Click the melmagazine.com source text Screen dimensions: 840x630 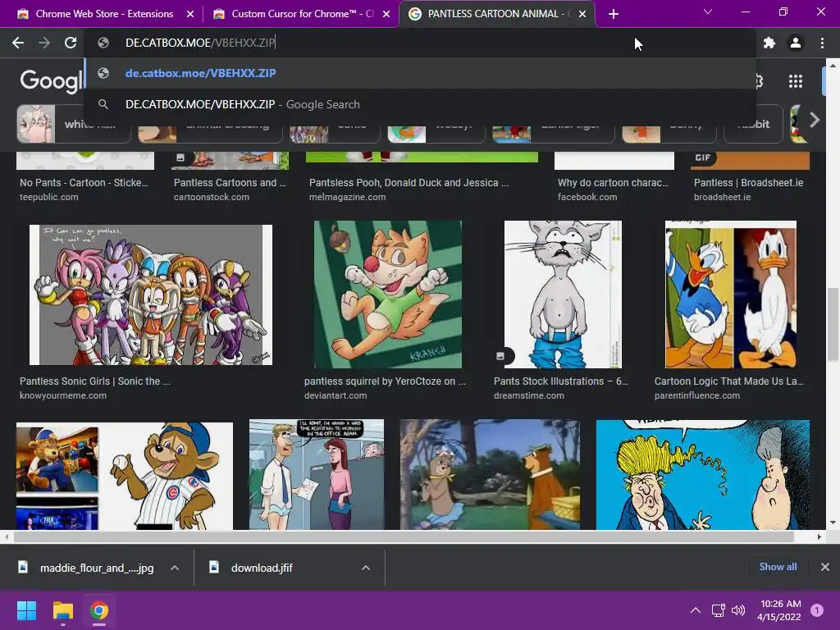(347, 197)
